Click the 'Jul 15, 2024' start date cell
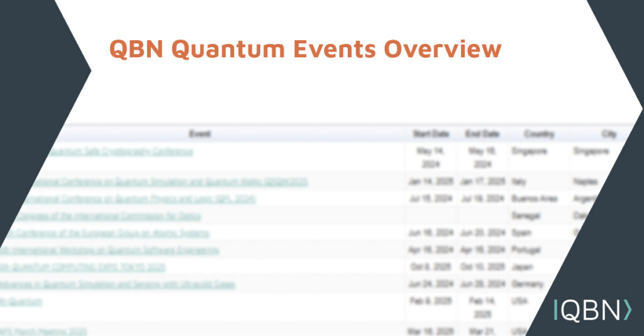 [431, 199]
